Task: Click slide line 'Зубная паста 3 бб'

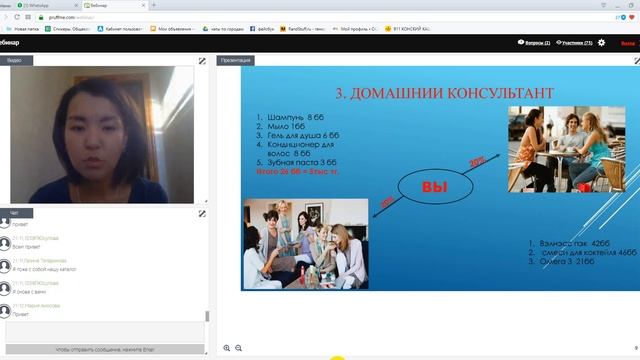Action: pyautogui.click(x=297, y=162)
